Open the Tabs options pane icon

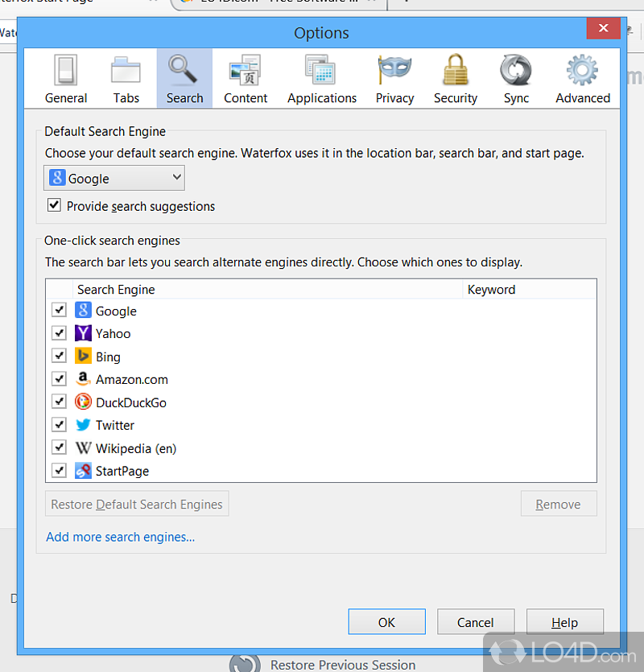126,70
